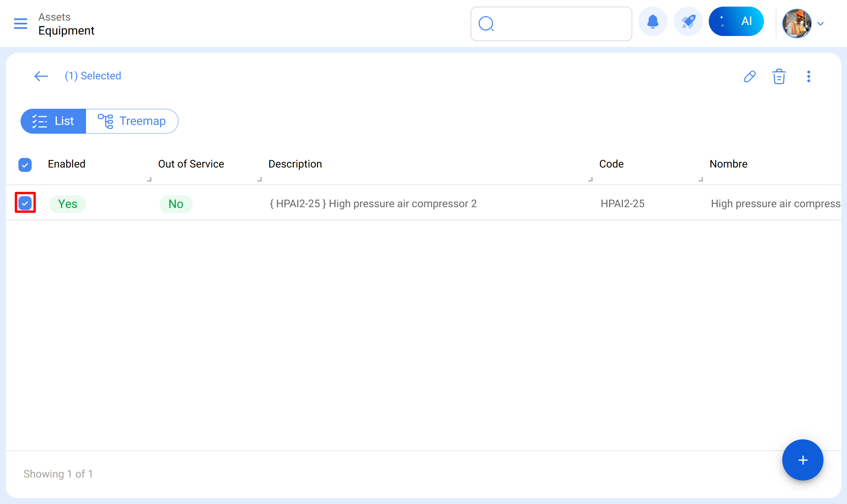Click the blue plus add button
847x504 pixels.
click(803, 460)
